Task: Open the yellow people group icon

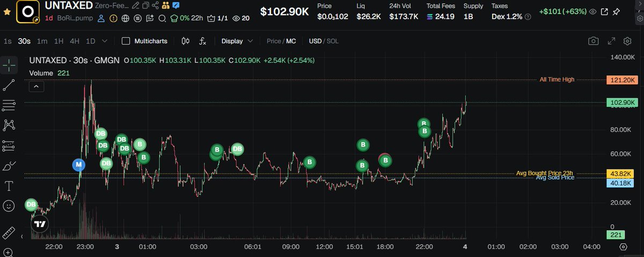Action: tap(166, 5)
